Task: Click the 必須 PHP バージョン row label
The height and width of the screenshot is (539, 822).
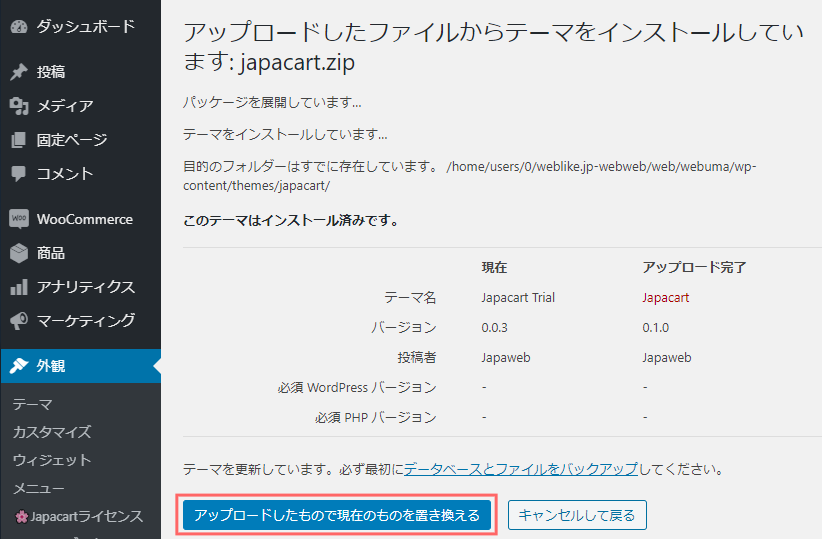Action: click(375, 417)
